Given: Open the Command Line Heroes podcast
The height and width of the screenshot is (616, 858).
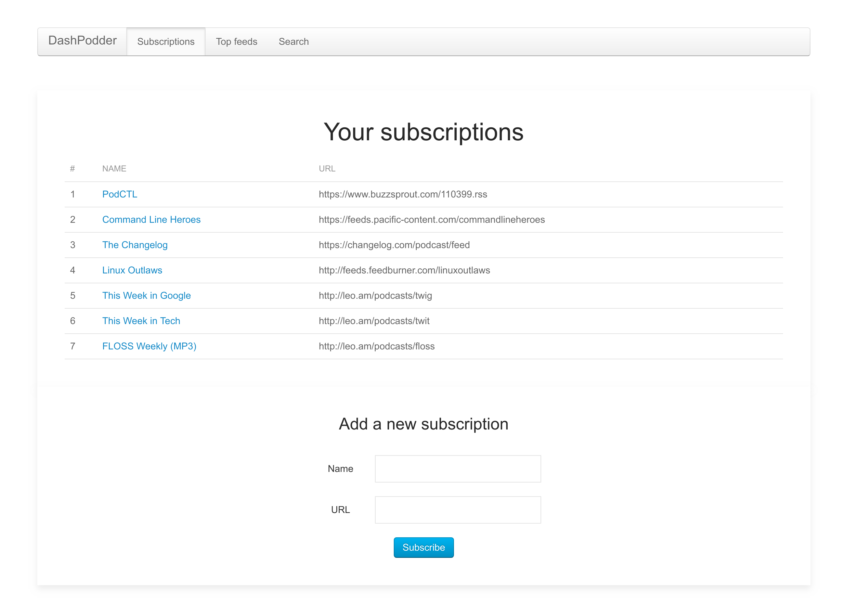Looking at the screenshot, I should (x=151, y=219).
